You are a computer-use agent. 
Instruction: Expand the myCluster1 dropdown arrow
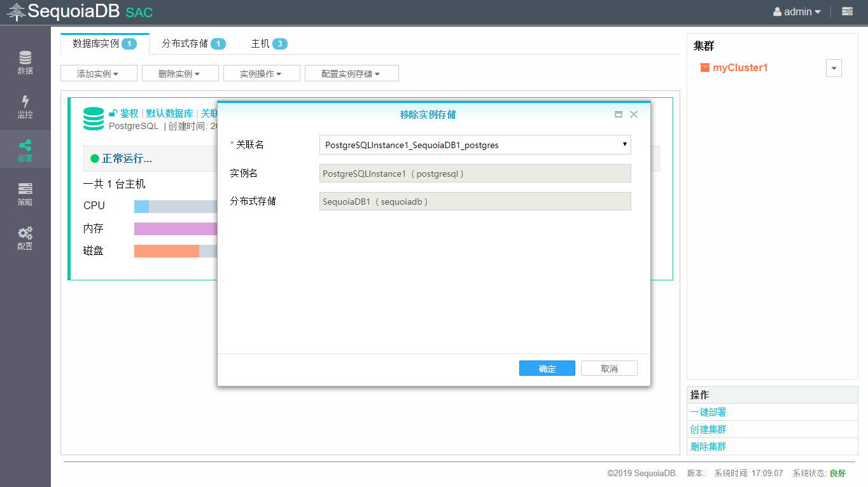pyautogui.click(x=834, y=68)
